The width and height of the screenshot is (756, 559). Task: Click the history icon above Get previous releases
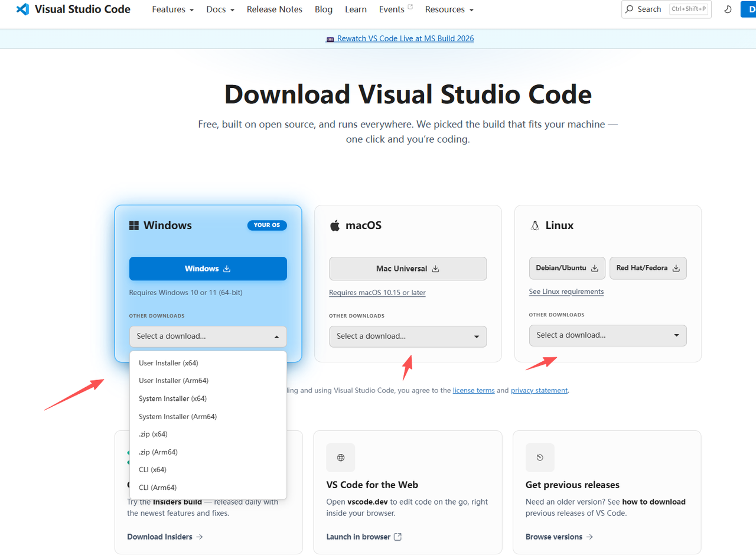(x=540, y=457)
